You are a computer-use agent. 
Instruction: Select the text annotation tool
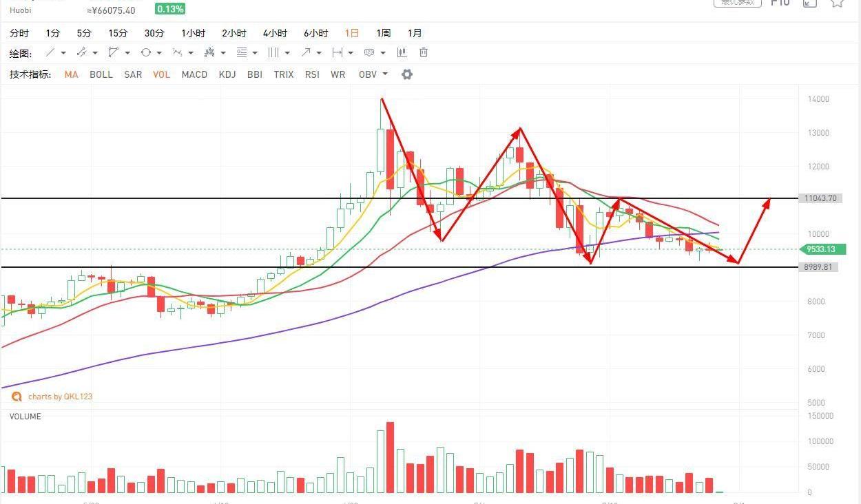pos(369,53)
